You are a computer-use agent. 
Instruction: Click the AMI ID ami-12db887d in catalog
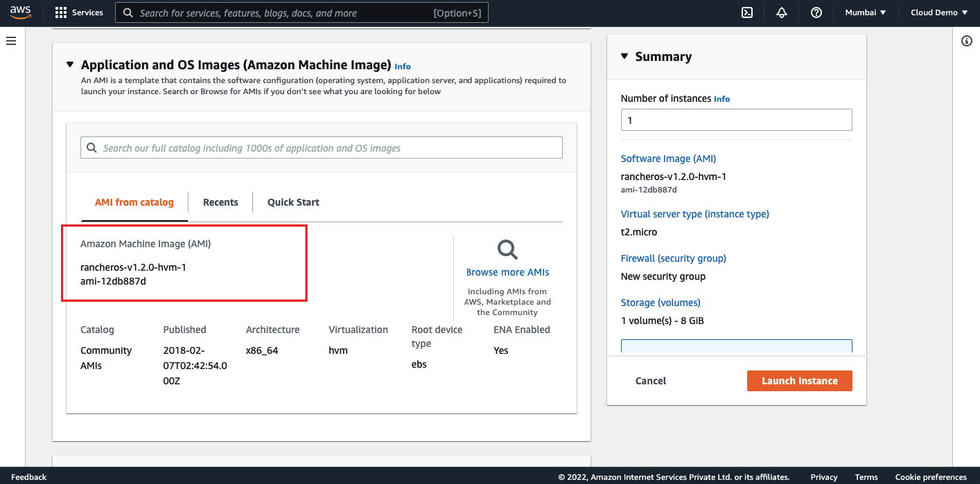[113, 281]
